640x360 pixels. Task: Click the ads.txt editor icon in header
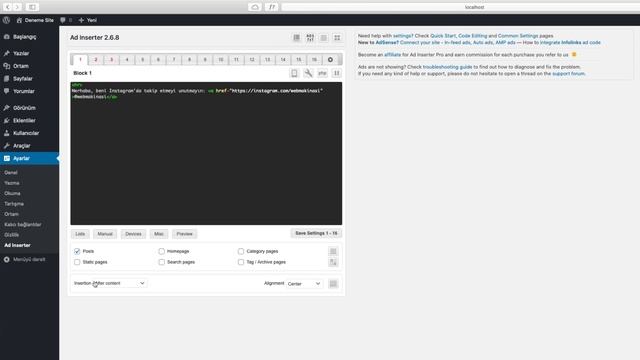(310, 38)
